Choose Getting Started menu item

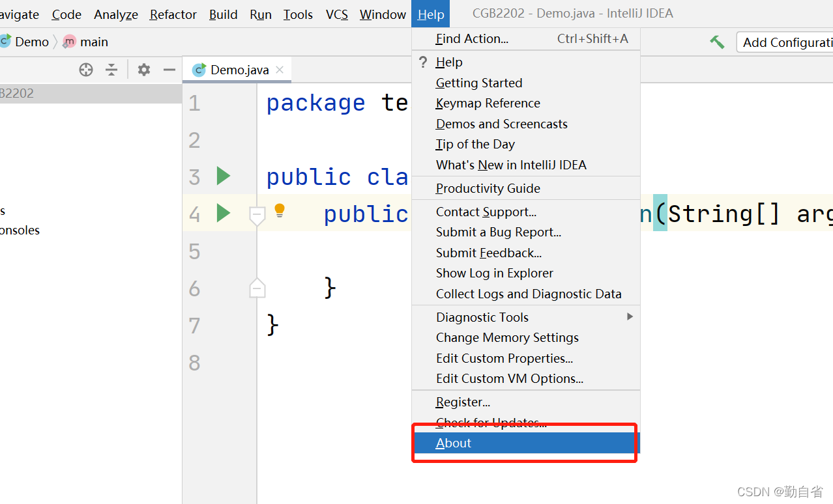point(526,83)
